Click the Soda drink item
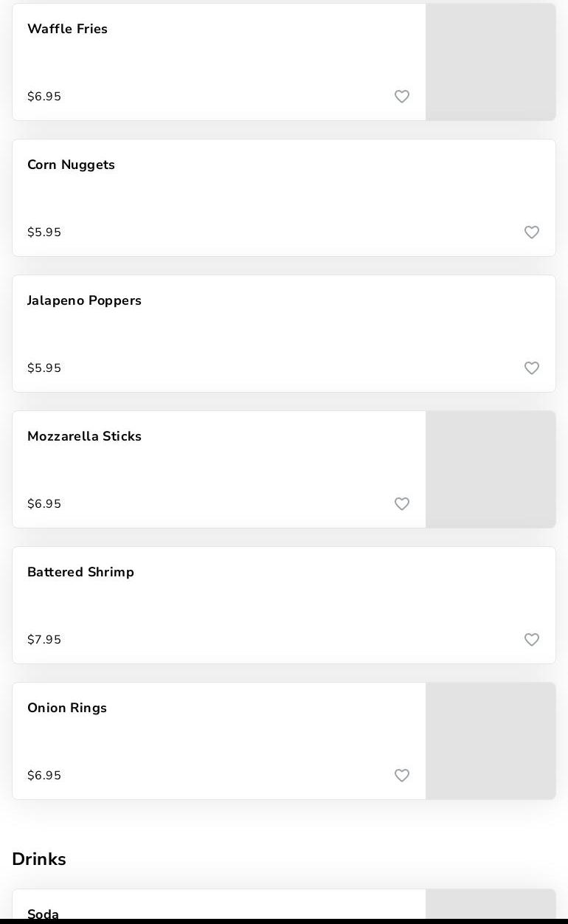The height and width of the screenshot is (924, 568). pos(43,914)
